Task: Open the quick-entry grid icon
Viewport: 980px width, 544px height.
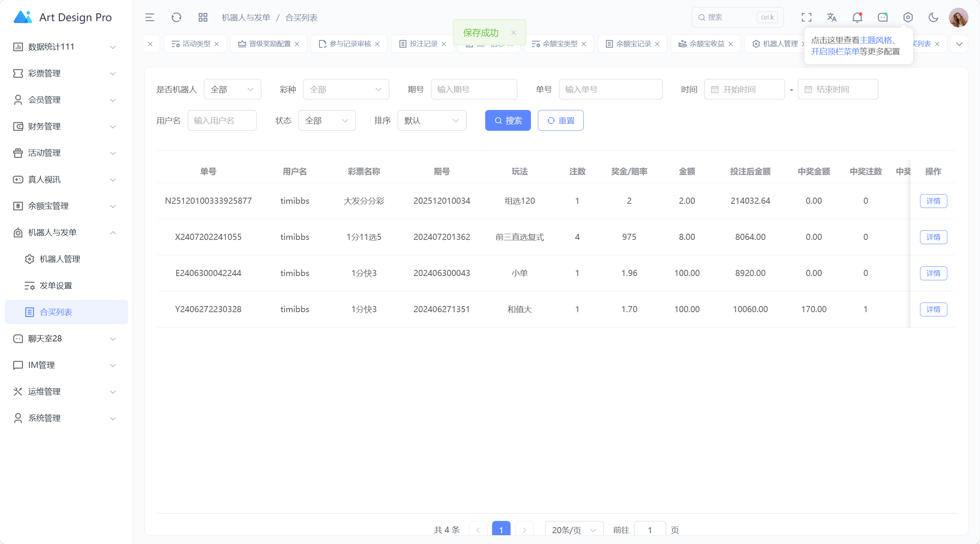Action: [203, 17]
